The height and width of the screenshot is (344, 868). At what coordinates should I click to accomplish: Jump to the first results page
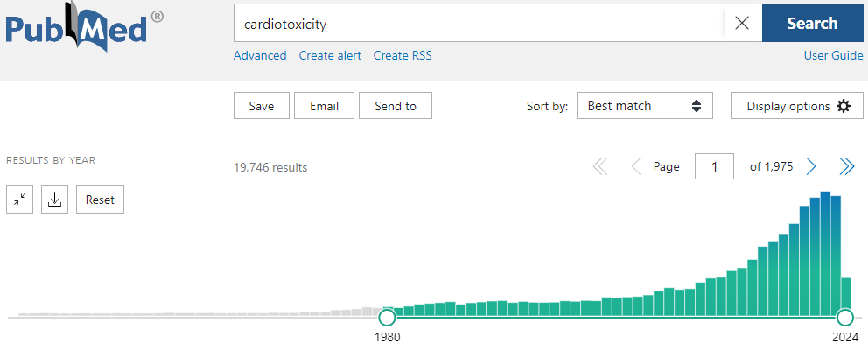[x=600, y=166]
